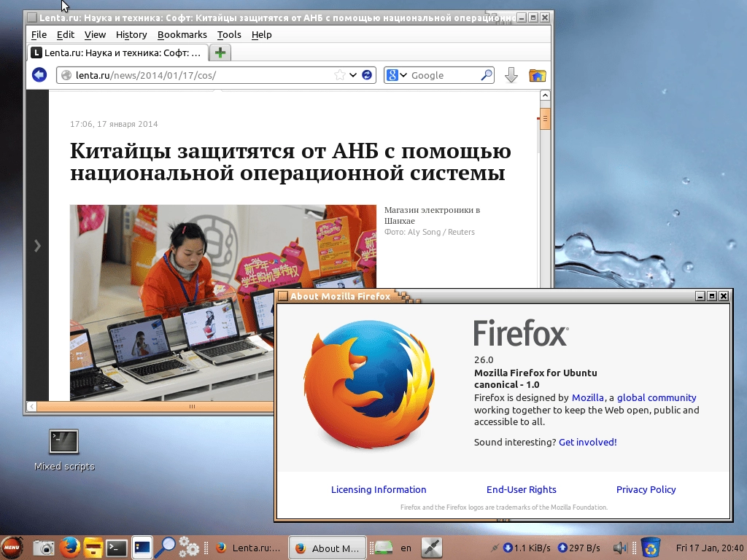Open a new tab with the plus button
This screenshot has width=747, height=560.
pyautogui.click(x=220, y=52)
